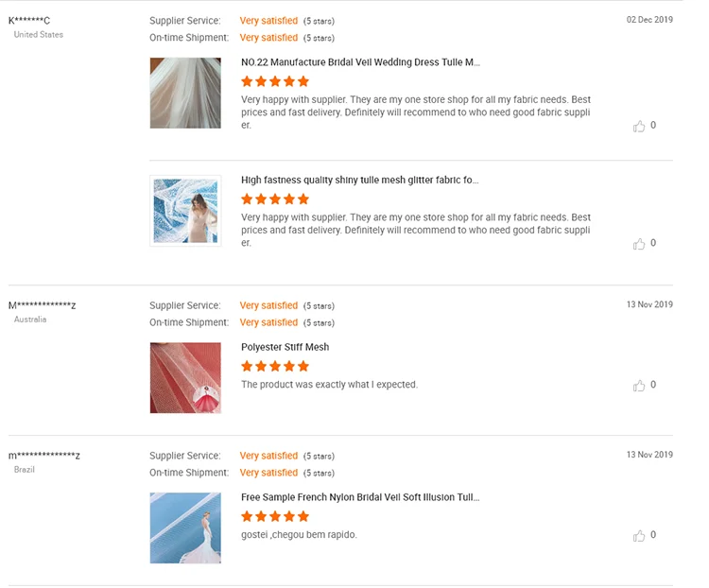Image resolution: width=709 pixels, height=588 pixels.
Task: Like the Polyester Stiff Mesh review
Action: tap(639, 386)
